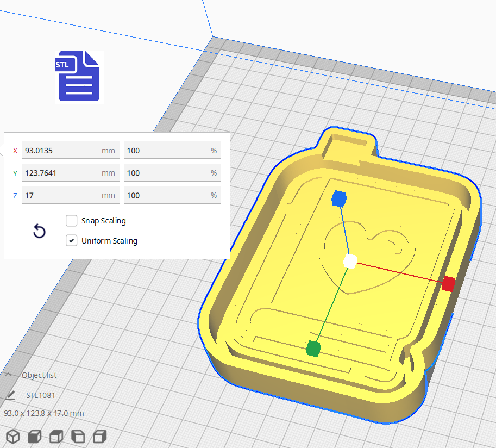Select STL1081 in the object list
Screen dimensions: 496x448
[x=41, y=395]
